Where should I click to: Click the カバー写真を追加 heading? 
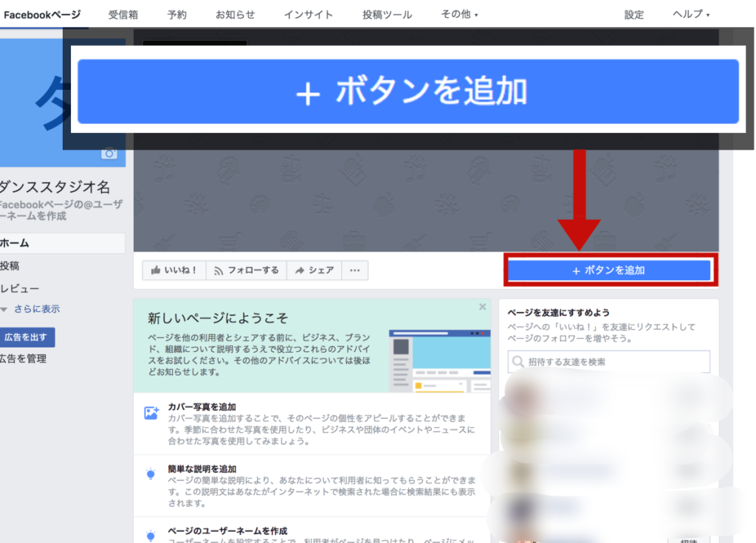202,407
